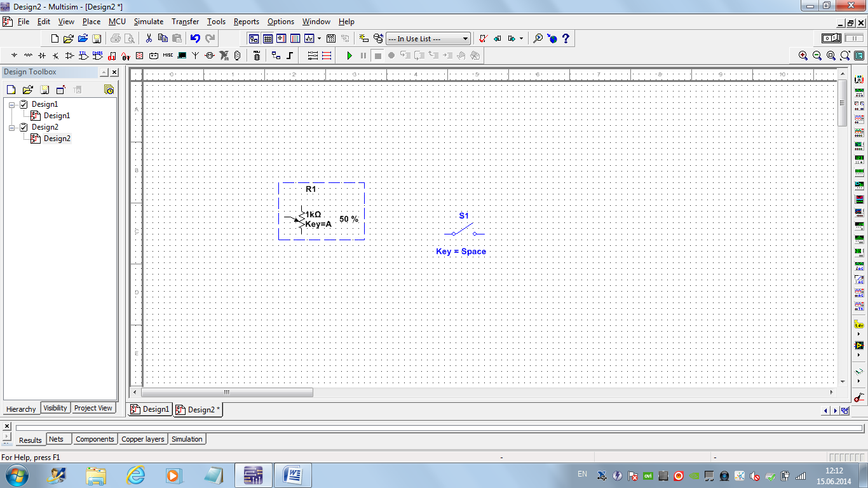The height and width of the screenshot is (488, 868).
Task: Open the Options menu
Action: point(281,22)
